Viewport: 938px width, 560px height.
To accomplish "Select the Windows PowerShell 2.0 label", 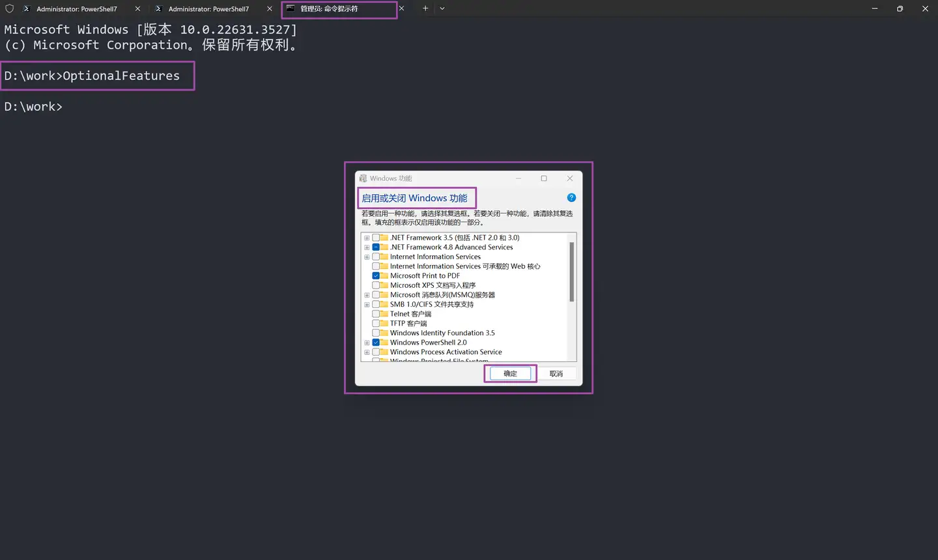I will pyautogui.click(x=428, y=343).
